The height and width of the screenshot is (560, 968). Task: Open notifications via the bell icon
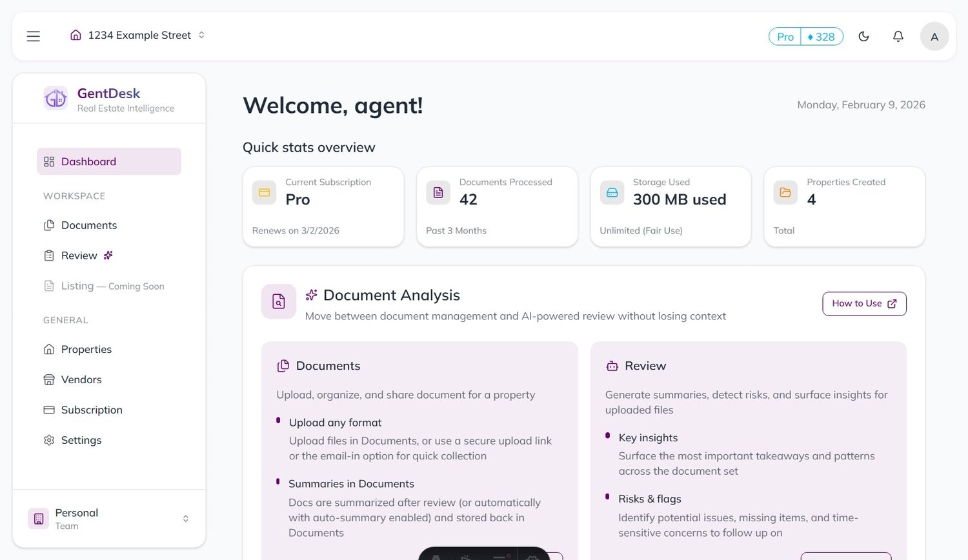[898, 36]
